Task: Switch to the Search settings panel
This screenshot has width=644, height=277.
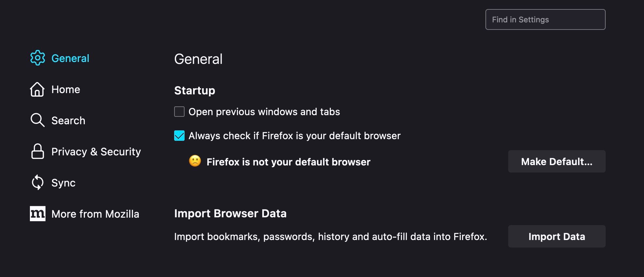Action: click(68, 121)
